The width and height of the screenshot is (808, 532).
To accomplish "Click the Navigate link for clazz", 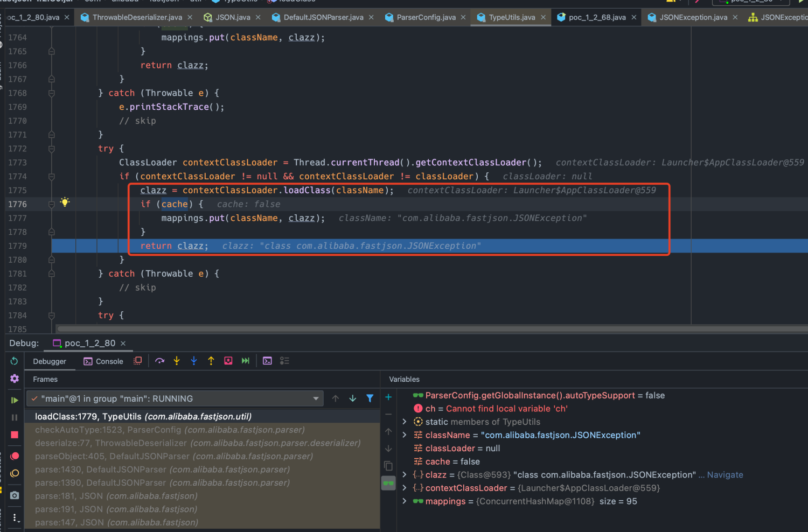I will coord(725,475).
